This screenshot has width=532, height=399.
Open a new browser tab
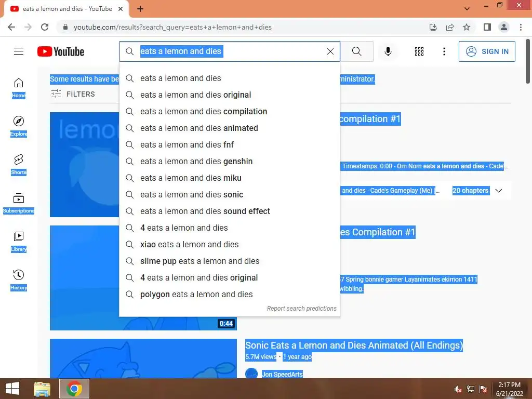point(140,9)
